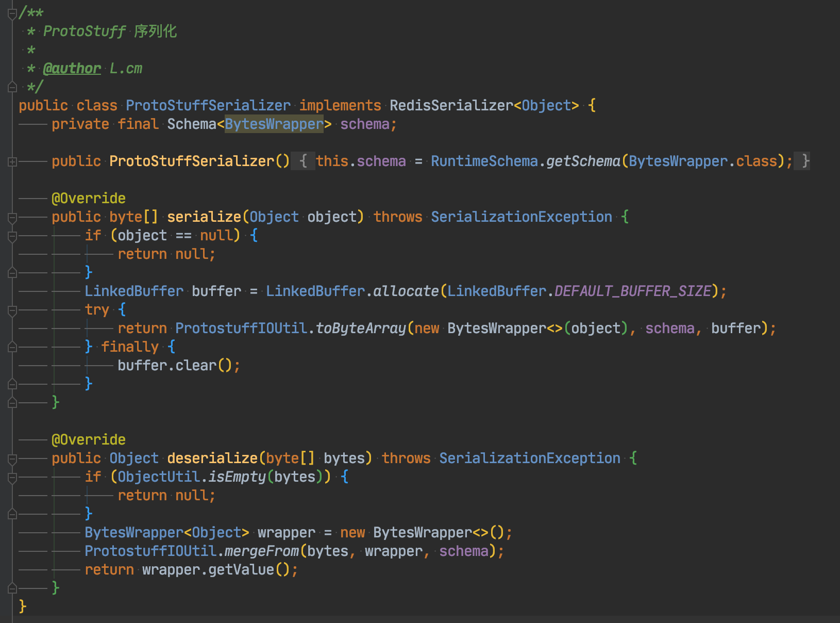Click the 'mergeFrom' method call
This screenshot has width=840, height=623.
(x=262, y=551)
